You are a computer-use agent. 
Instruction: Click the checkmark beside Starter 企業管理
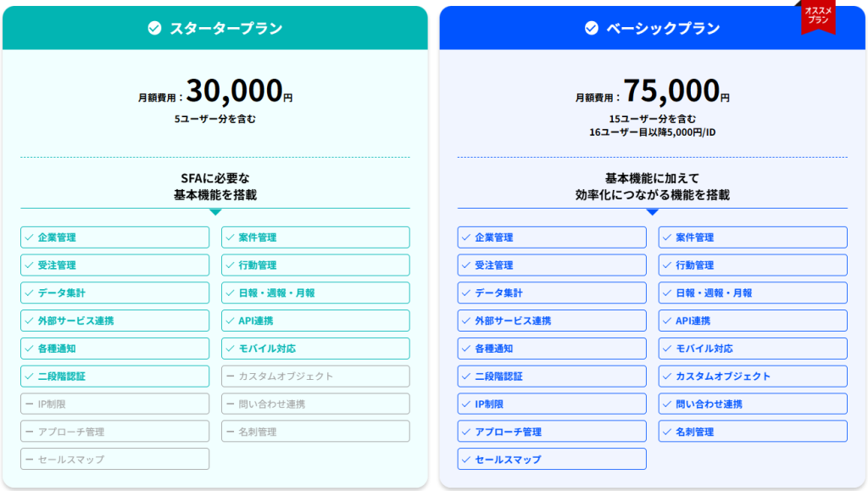tap(30, 237)
